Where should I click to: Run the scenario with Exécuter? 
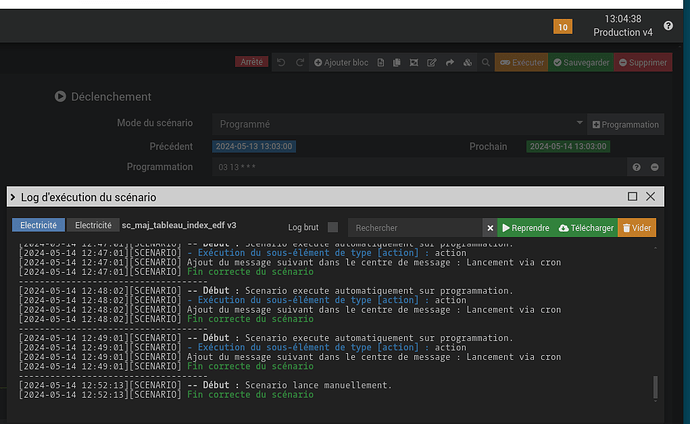pos(522,62)
